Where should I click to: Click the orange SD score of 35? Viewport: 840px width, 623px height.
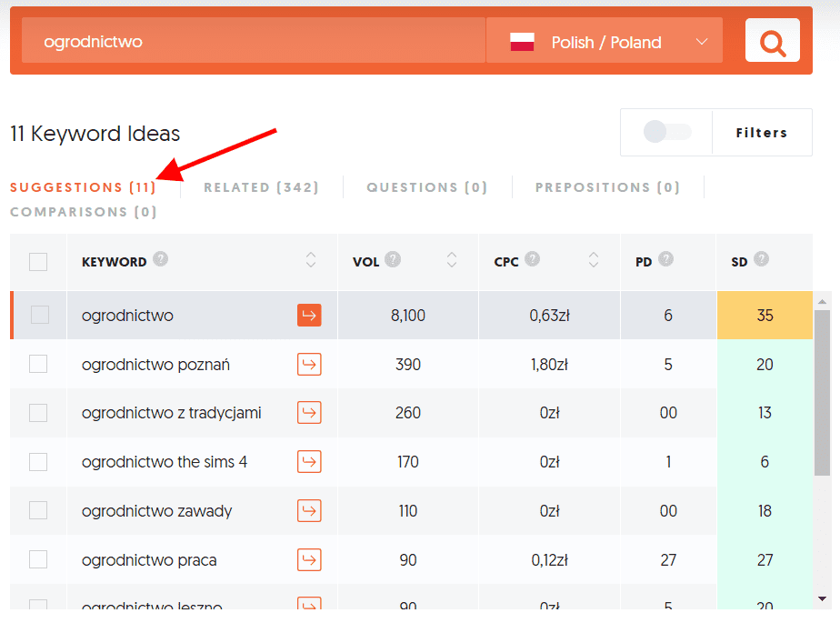765,315
